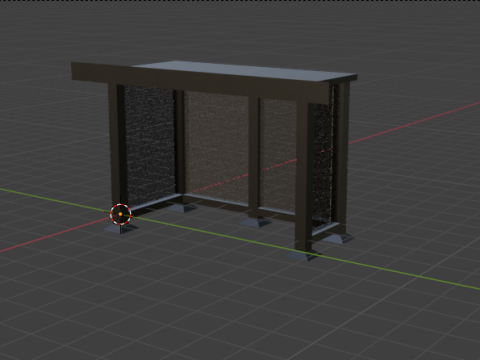Image resolution: width=480 pixels, height=360 pixels.
Task: Select the footing under front-left post
Action: pos(120,228)
